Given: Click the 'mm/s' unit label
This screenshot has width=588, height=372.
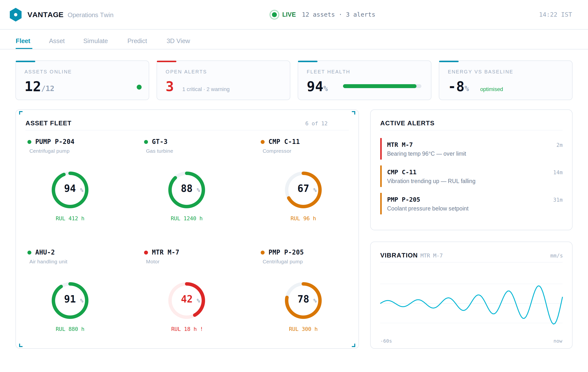Looking at the screenshot, I should [x=556, y=256].
